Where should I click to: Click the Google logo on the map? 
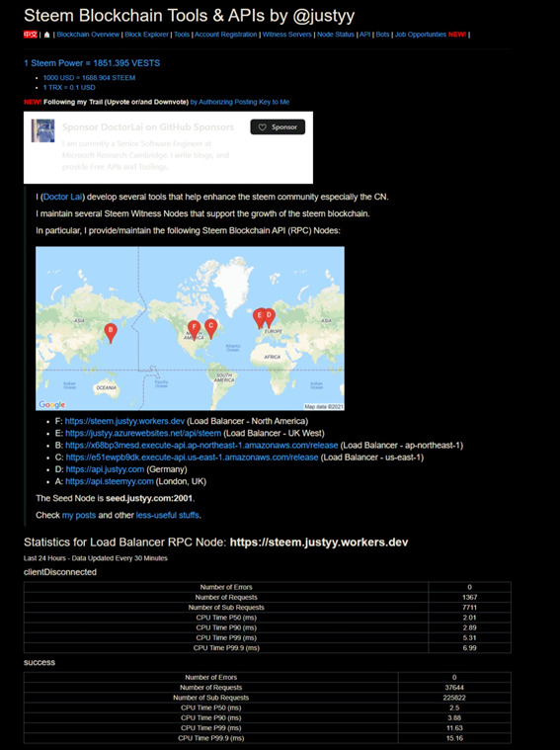(51, 405)
